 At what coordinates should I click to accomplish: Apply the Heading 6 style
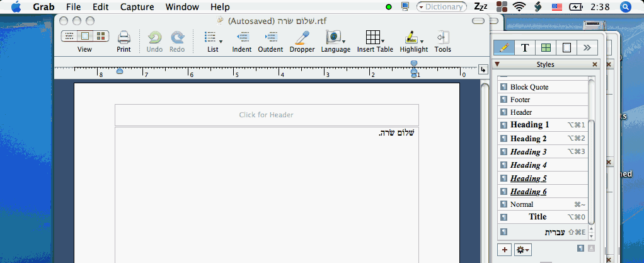(x=543, y=192)
